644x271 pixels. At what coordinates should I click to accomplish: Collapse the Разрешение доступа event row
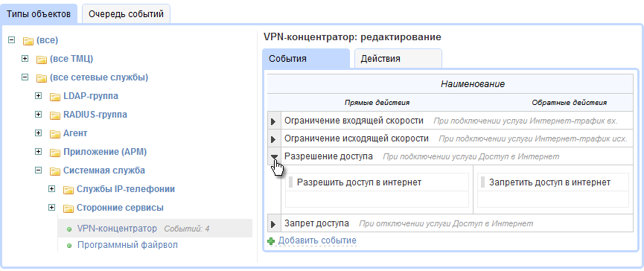coord(274,156)
